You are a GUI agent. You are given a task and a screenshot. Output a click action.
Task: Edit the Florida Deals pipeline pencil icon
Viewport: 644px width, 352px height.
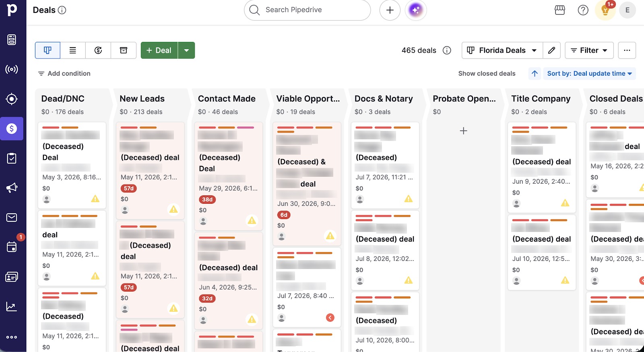click(x=552, y=50)
